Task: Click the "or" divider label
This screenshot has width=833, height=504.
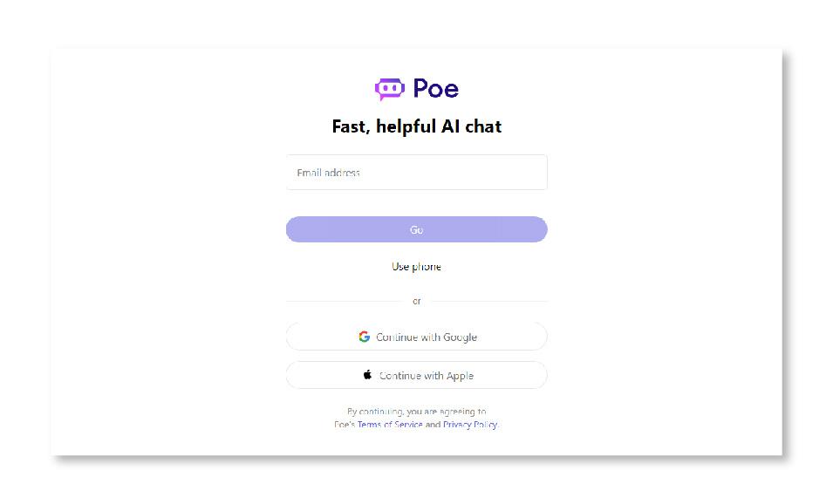Action: point(416,301)
